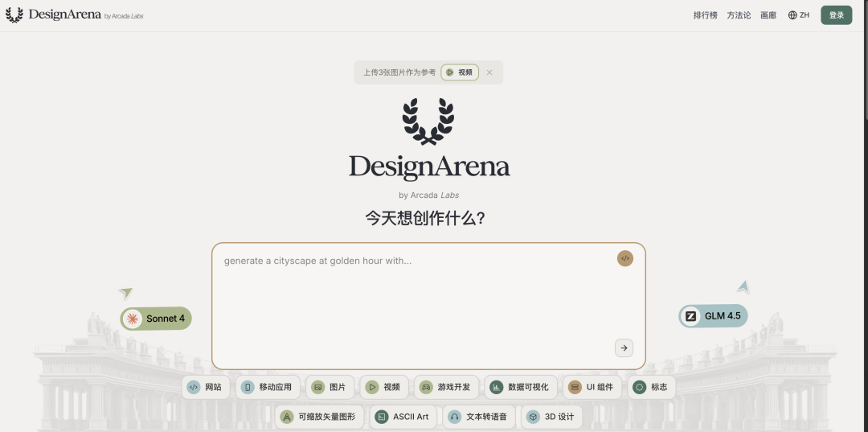Select the UI 组件 category
Screen dimensions: 868x432
(x=592, y=387)
